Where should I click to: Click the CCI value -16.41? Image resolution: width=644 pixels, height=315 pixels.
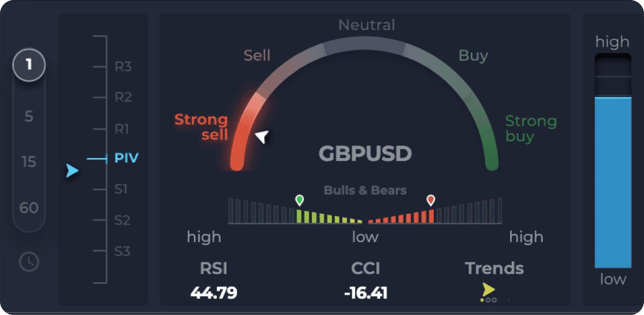tap(365, 293)
